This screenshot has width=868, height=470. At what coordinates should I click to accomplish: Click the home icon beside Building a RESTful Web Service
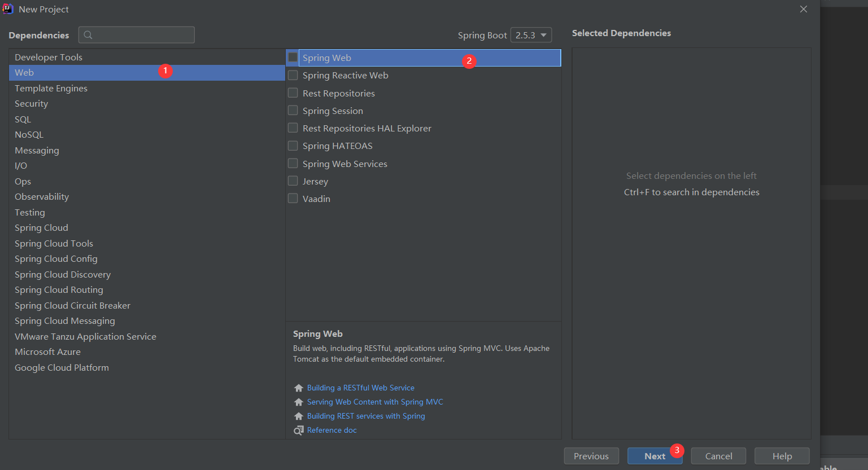click(x=299, y=388)
